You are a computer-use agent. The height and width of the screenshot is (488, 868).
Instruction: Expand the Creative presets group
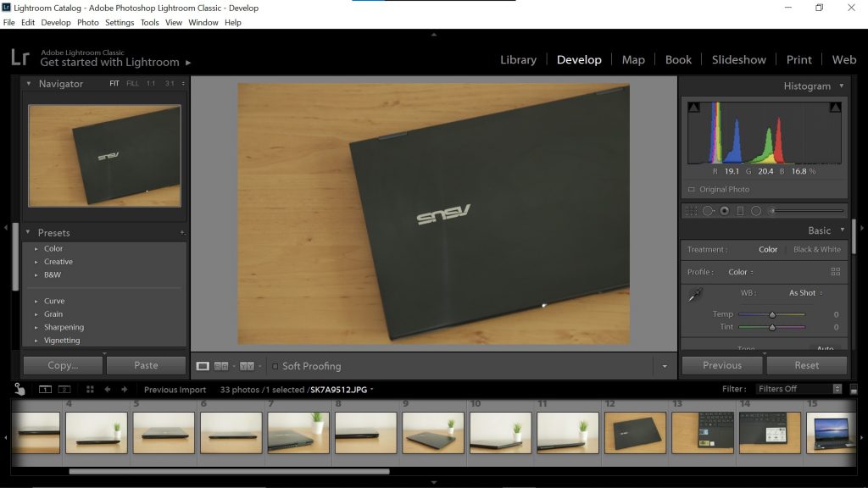tap(36, 263)
